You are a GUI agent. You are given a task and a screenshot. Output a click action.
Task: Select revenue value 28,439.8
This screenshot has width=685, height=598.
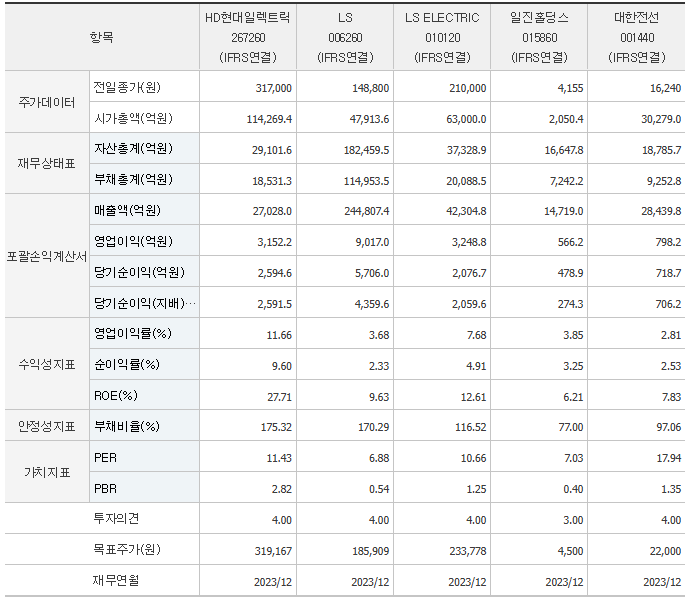click(x=661, y=211)
